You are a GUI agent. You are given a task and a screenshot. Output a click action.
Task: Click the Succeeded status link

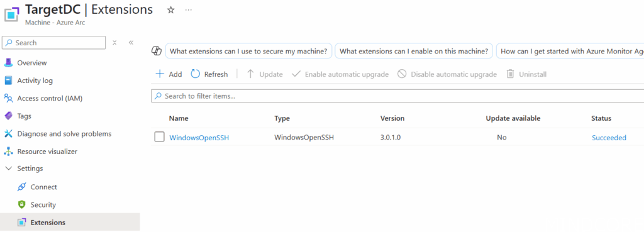[x=609, y=138]
